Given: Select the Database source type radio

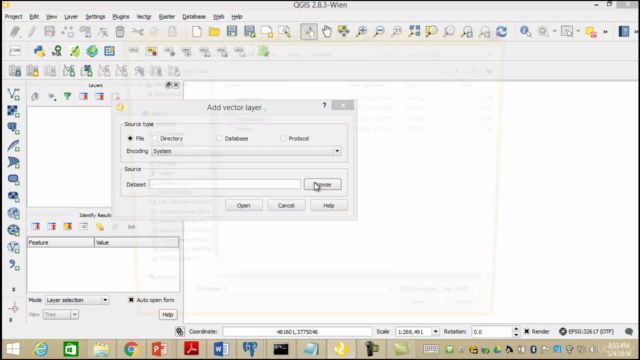Looking at the screenshot, I should coord(219,138).
